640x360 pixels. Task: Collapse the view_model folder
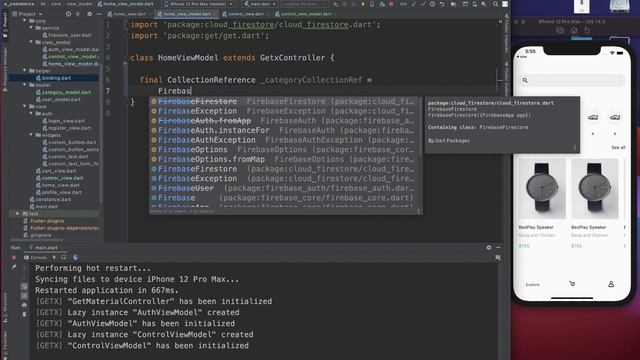pyautogui.click(x=31, y=42)
